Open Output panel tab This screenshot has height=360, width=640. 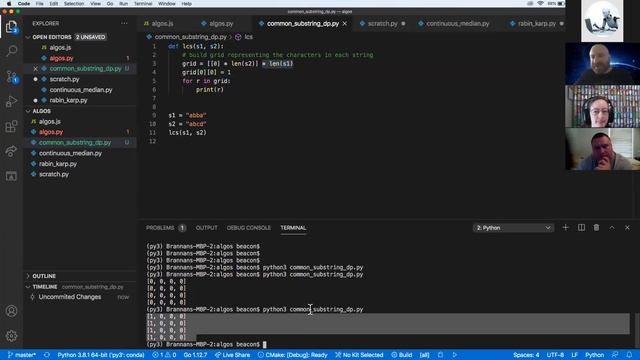[x=207, y=228]
